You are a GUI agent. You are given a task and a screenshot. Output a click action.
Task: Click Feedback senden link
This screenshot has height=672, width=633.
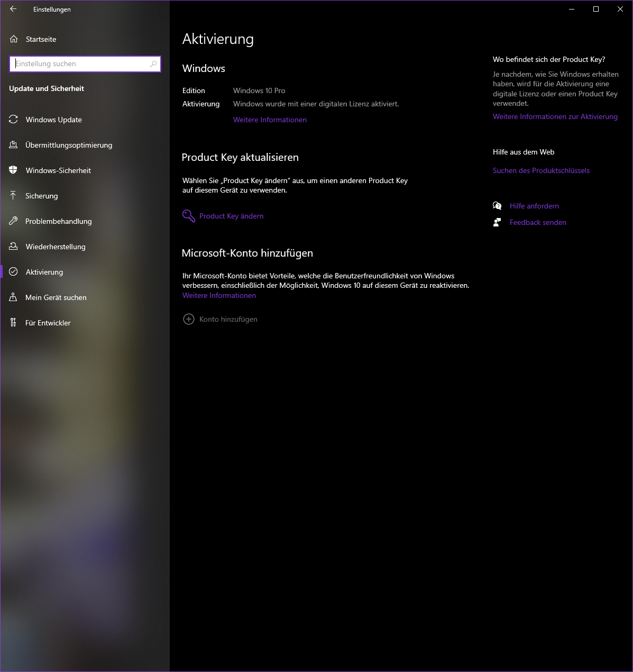click(x=538, y=222)
